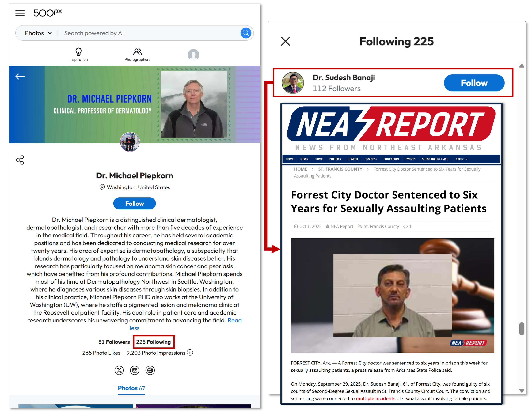The width and height of the screenshot is (532, 411).
Task: Click the Following list scroll-down arrow
Action: 522,390
